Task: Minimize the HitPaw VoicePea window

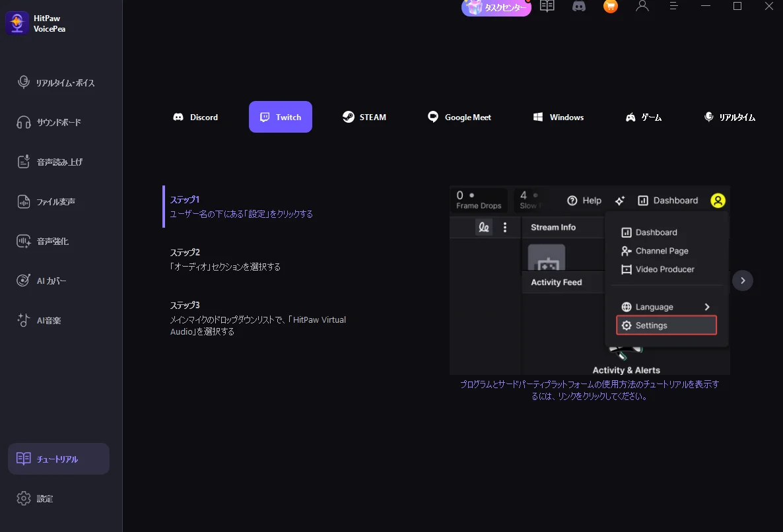Action: (706, 6)
